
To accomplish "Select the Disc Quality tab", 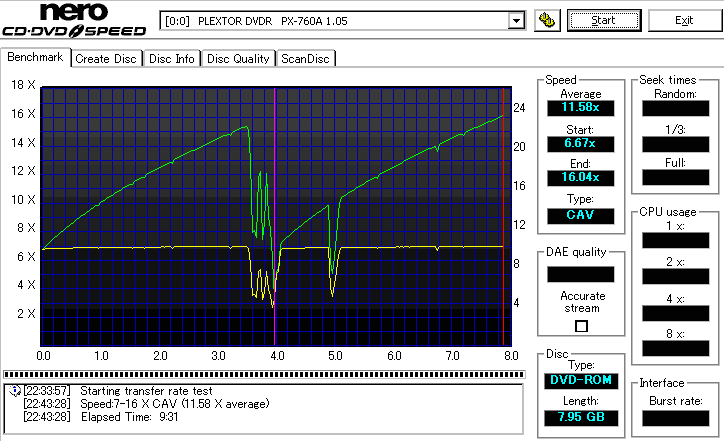I will 238,59.
